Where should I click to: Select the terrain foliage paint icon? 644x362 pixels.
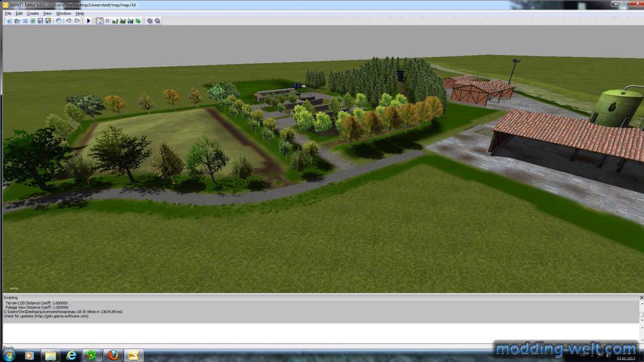point(138,21)
